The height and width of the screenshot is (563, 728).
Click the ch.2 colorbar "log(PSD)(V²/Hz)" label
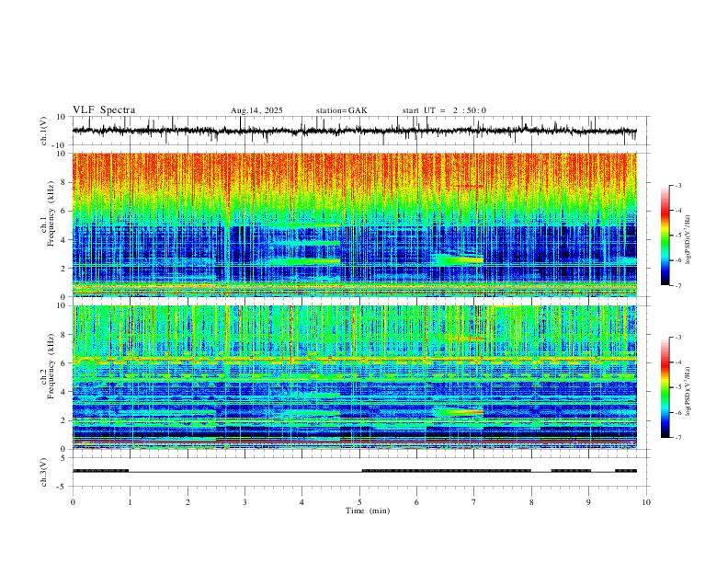pos(688,391)
